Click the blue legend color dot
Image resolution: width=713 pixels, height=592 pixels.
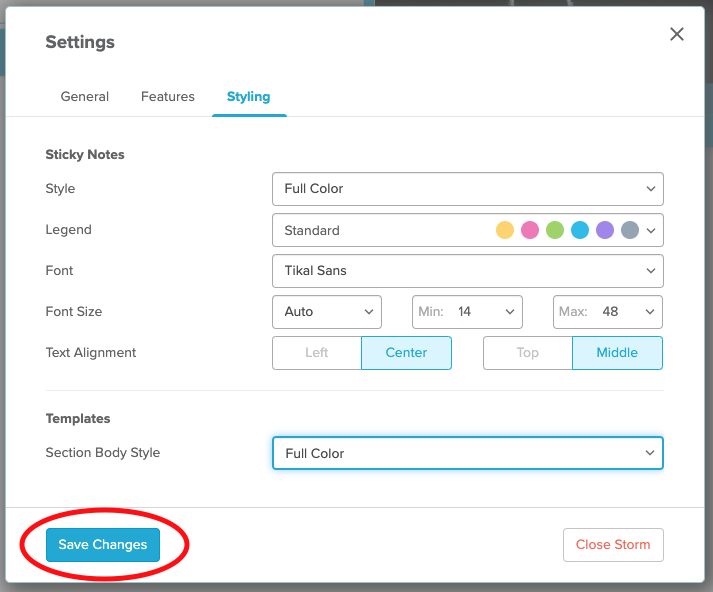[x=580, y=230]
